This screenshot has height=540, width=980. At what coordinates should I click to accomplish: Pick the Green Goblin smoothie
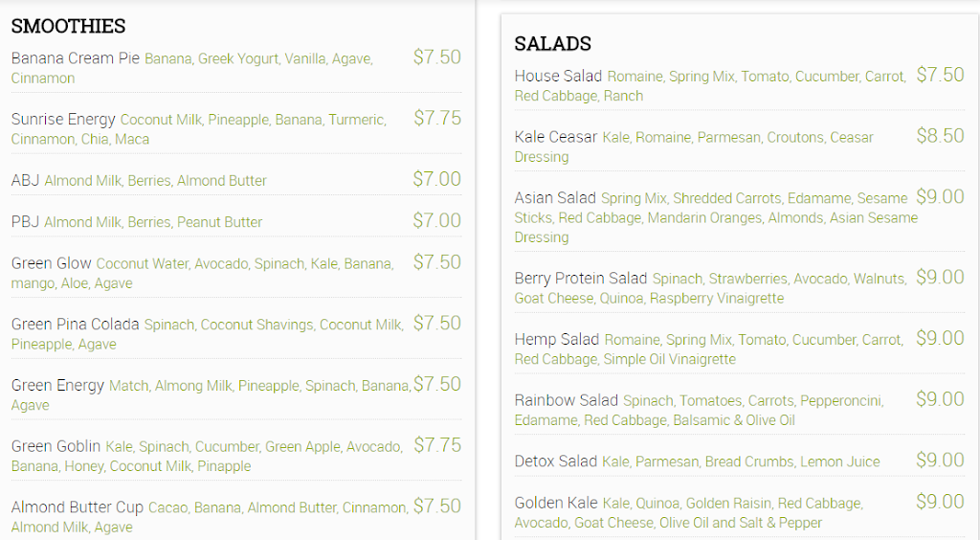56,446
